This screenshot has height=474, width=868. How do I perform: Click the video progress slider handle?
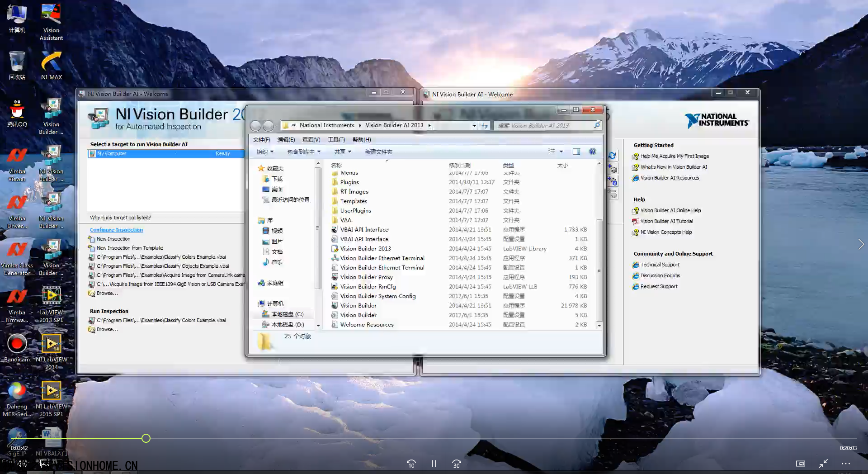pos(146,438)
